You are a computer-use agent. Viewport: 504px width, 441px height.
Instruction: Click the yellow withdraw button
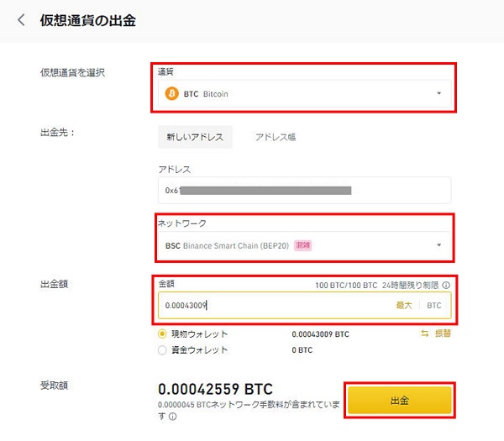(x=400, y=400)
